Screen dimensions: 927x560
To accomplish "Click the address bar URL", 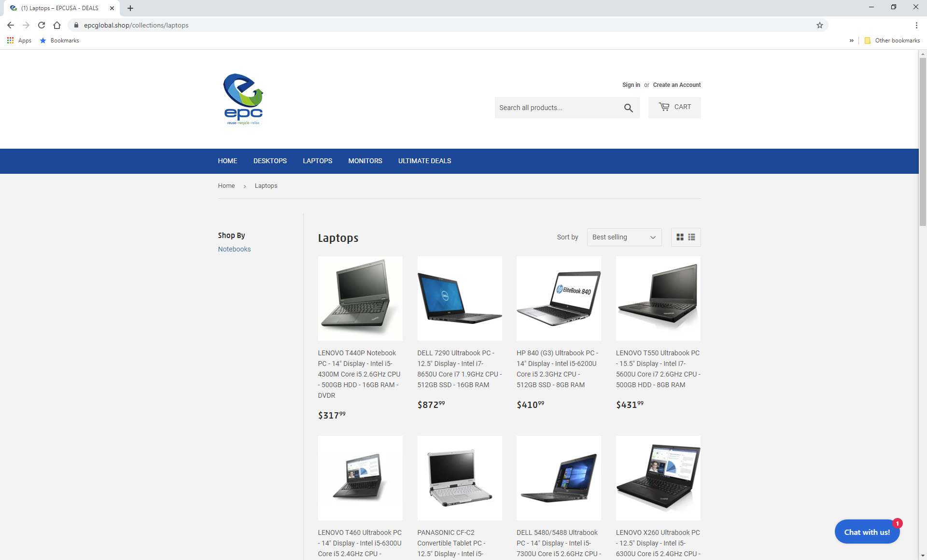I will click(136, 25).
